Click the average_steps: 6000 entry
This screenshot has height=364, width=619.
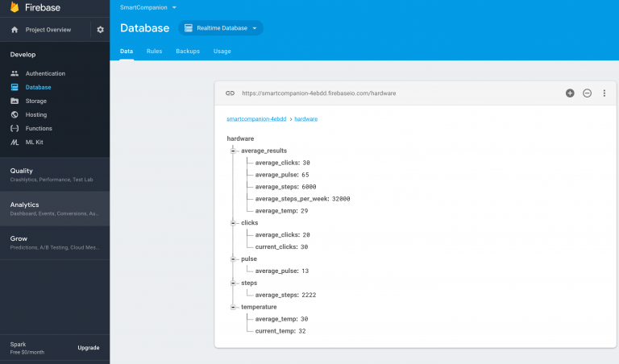click(x=285, y=187)
